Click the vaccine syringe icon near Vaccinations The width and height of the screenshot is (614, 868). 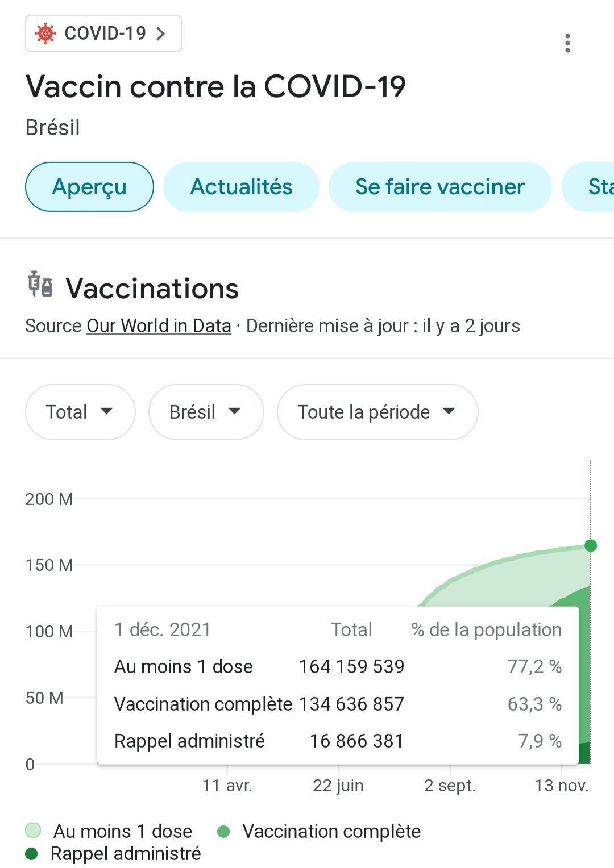pyautogui.click(x=40, y=285)
